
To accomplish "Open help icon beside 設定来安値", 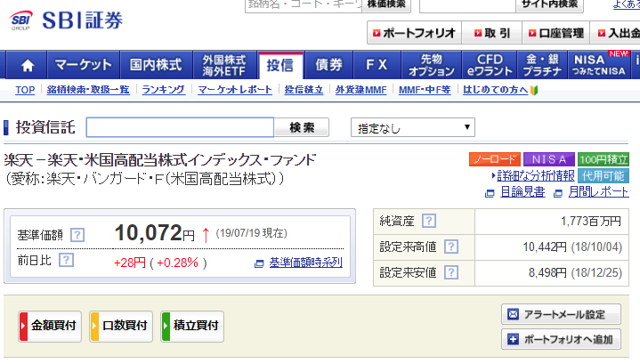I will point(451,272).
